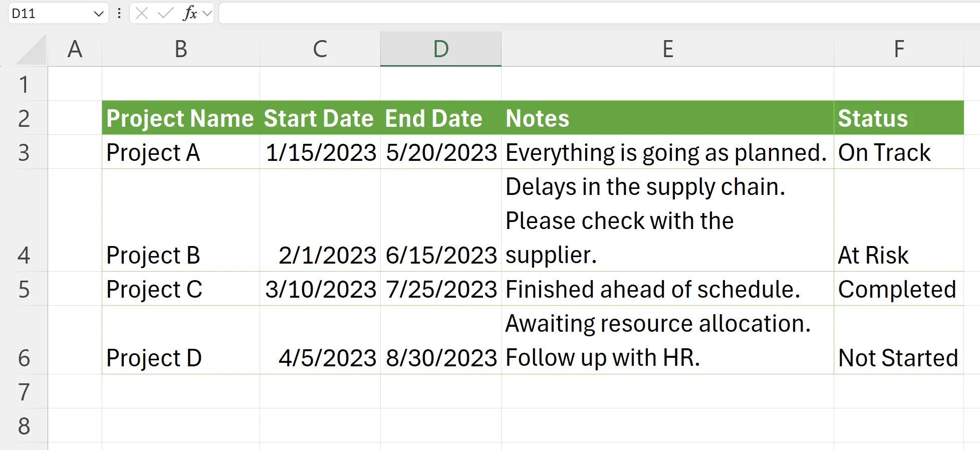The width and height of the screenshot is (980, 450).
Task: Click the formula bar vertical dots handle
Action: pyautogui.click(x=119, y=14)
